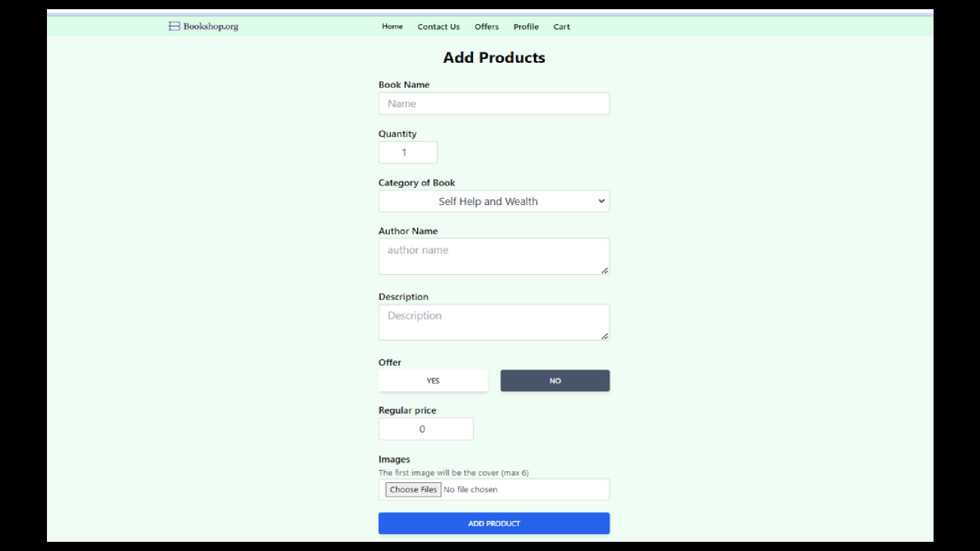Image resolution: width=980 pixels, height=551 pixels.
Task: Click the Bookshop.org site name link
Action: pyautogui.click(x=211, y=26)
